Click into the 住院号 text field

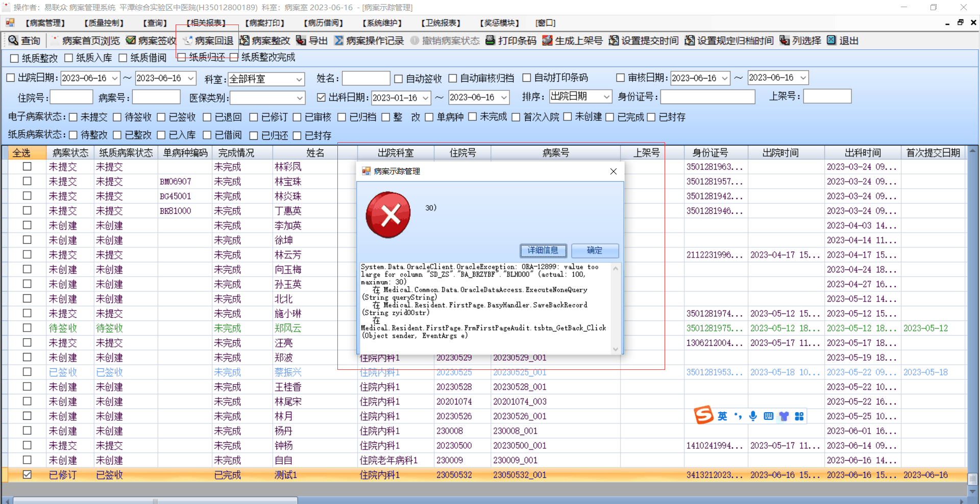(x=71, y=97)
